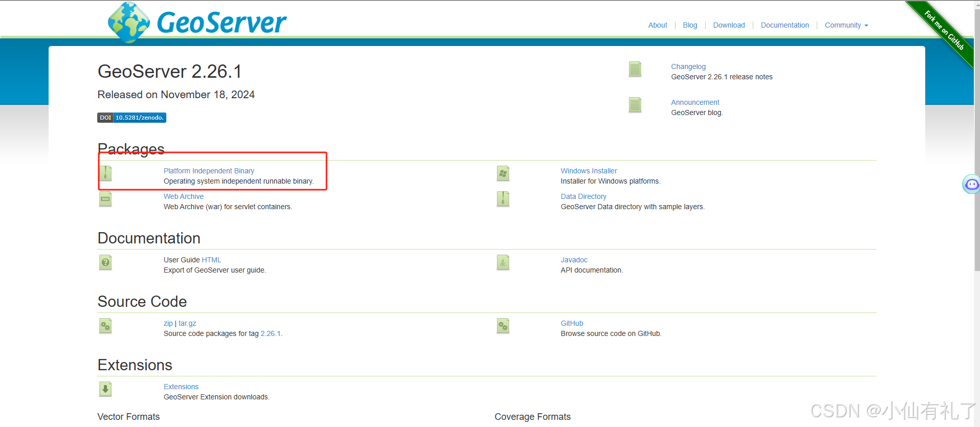Select the 'GeoServer blog.' text
The height and width of the screenshot is (427, 980).
point(697,113)
